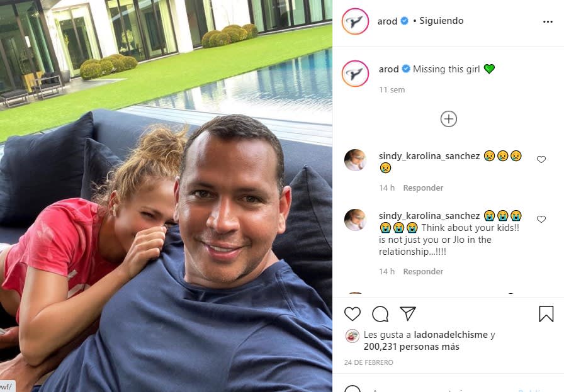Toggle the Siguiendo following status
The width and height of the screenshot is (564, 392).
(x=441, y=21)
